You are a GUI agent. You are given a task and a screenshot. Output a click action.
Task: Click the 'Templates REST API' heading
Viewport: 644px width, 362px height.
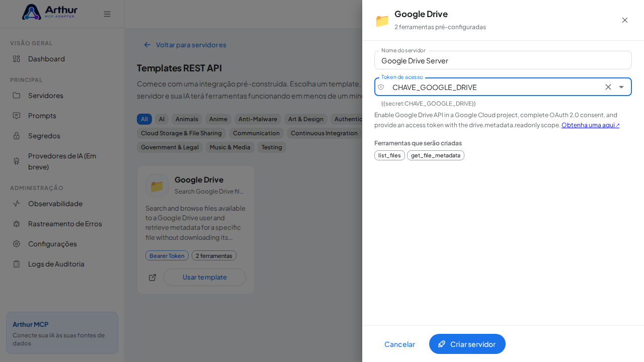pyautogui.click(x=179, y=68)
